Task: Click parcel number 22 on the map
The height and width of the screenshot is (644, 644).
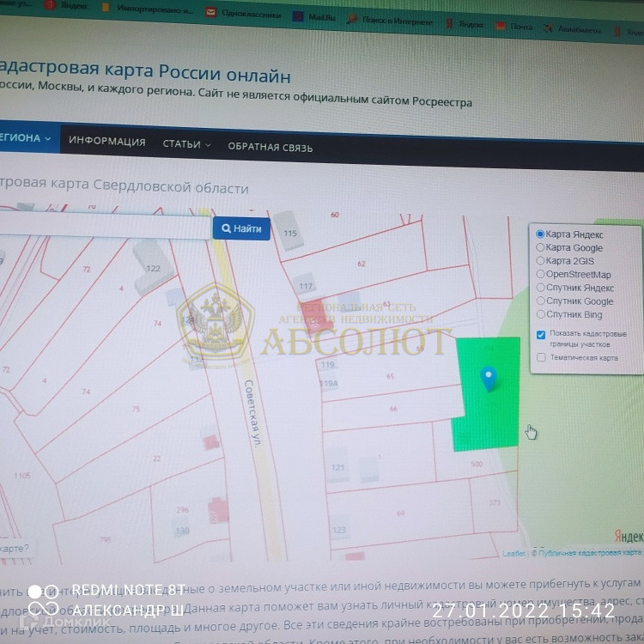Action: pos(156,459)
